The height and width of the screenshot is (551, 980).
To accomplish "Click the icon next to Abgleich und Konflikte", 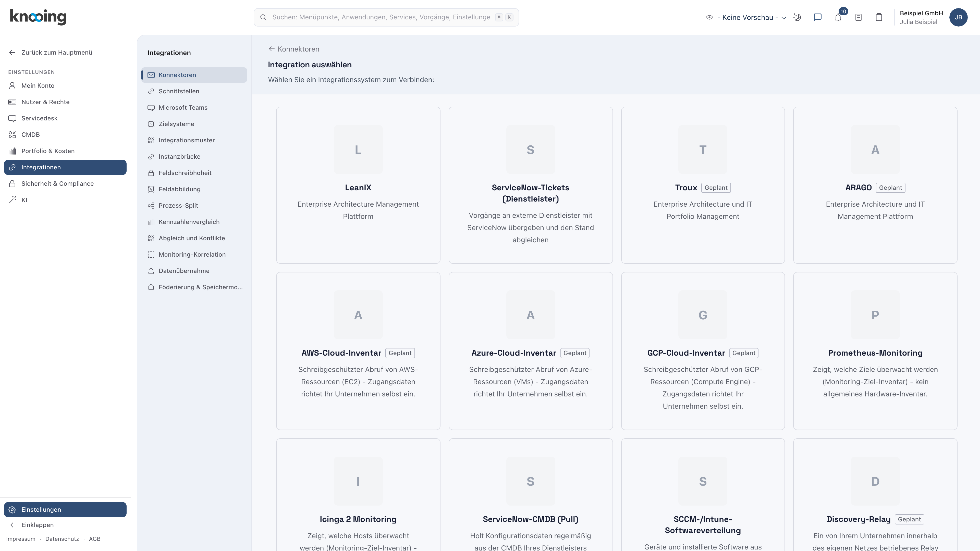I will pos(151,239).
